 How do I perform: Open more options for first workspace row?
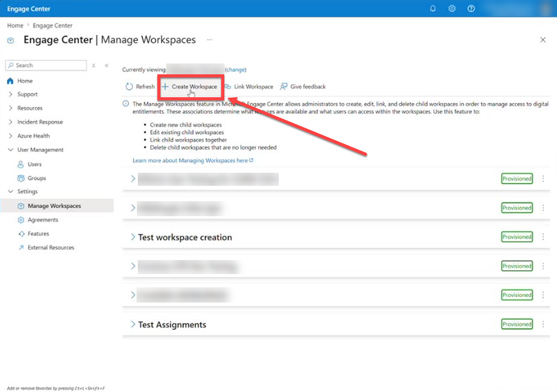click(543, 179)
